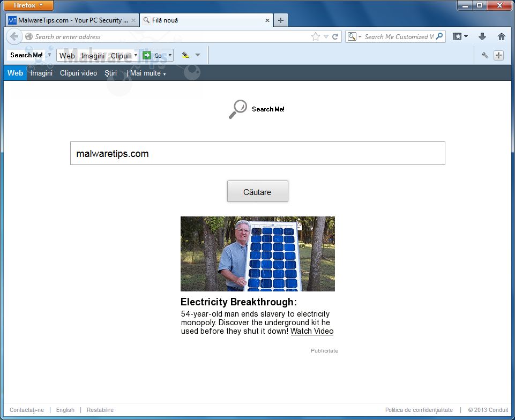The height and width of the screenshot is (420, 515).
Task: Open the toolbar wrench options icon
Action: 485,55
